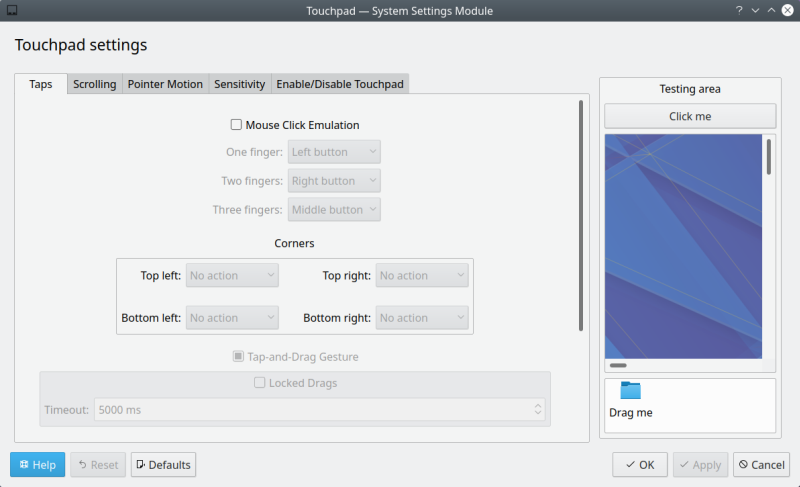The width and height of the screenshot is (800, 487).
Task: Switch to the Scrolling tab
Action: click(95, 84)
